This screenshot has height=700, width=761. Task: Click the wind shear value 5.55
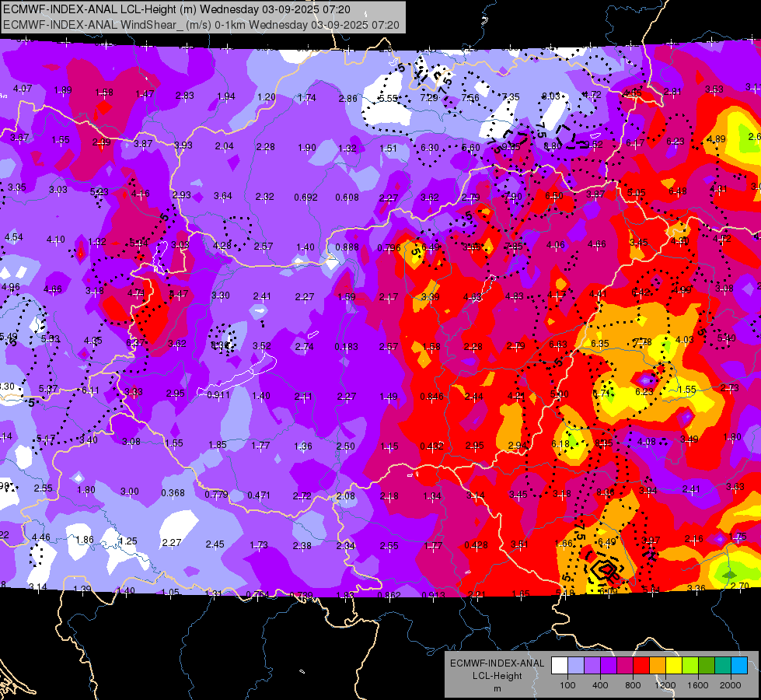pyautogui.click(x=388, y=98)
